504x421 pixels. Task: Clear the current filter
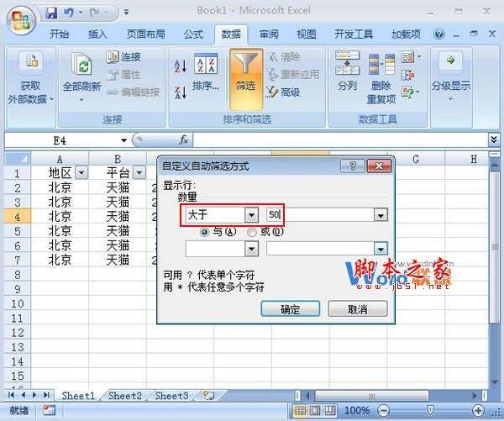pos(284,57)
